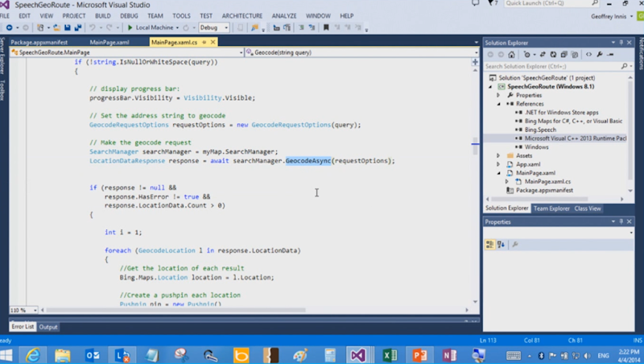Open the Solution Explorer window options dropdown arrow
The image size is (644, 364).
[613, 43]
